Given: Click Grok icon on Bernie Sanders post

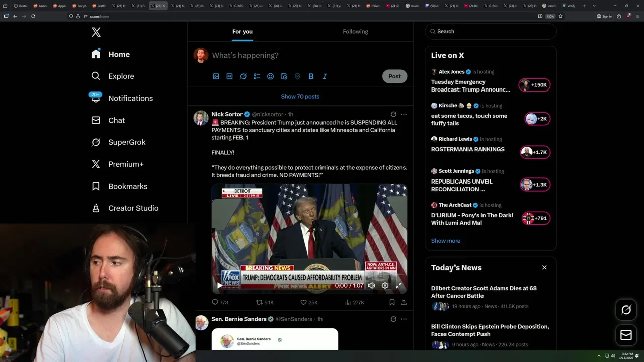Looking at the screenshot, I should click(x=393, y=319).
